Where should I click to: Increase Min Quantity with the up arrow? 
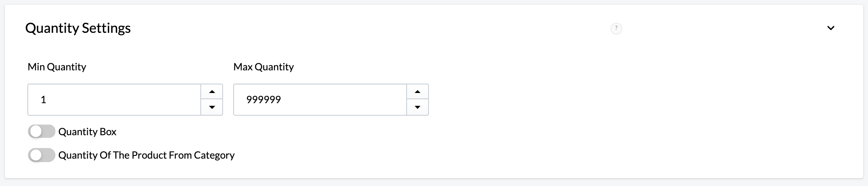click(x=212, y=92)
